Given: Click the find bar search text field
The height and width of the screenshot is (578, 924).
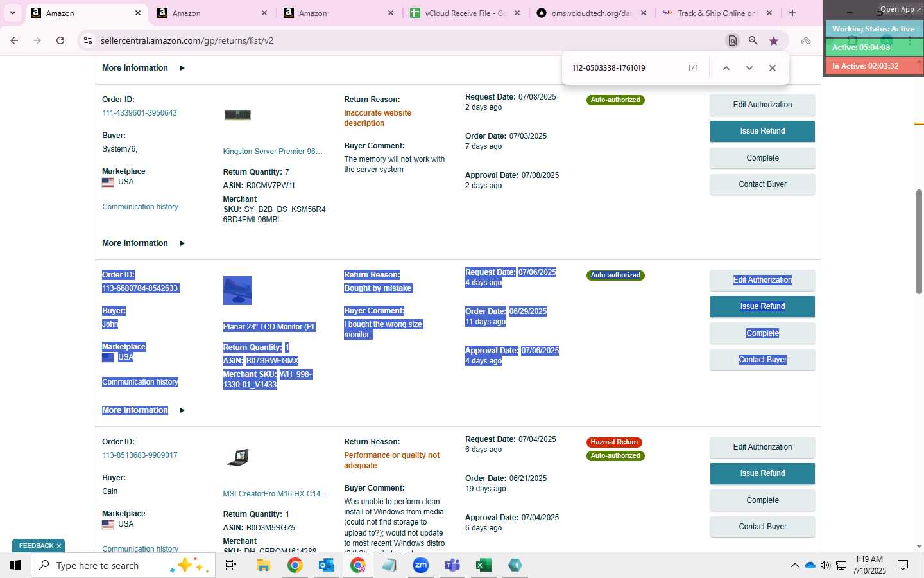Looking at the screenshot, I should [x=622, y=68].
